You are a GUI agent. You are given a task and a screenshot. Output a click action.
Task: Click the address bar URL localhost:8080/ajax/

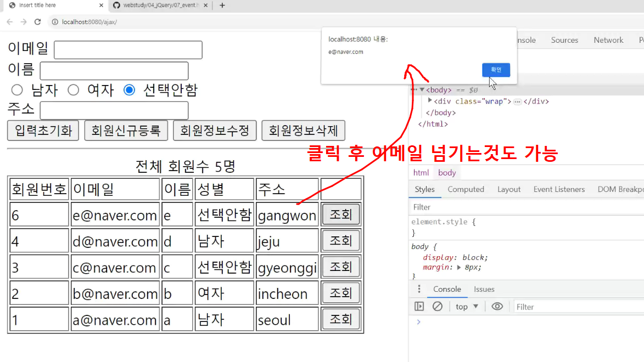click(89, 22)
